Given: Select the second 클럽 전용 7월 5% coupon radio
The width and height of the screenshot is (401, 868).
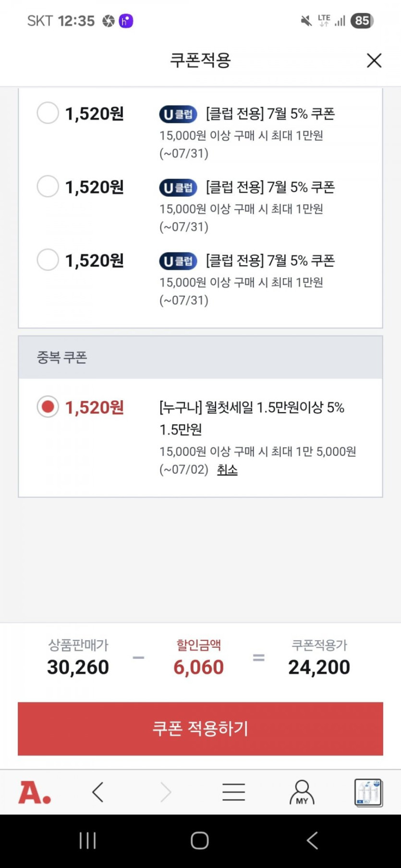Looking at the screenshot, I should [x=48, y=187].
